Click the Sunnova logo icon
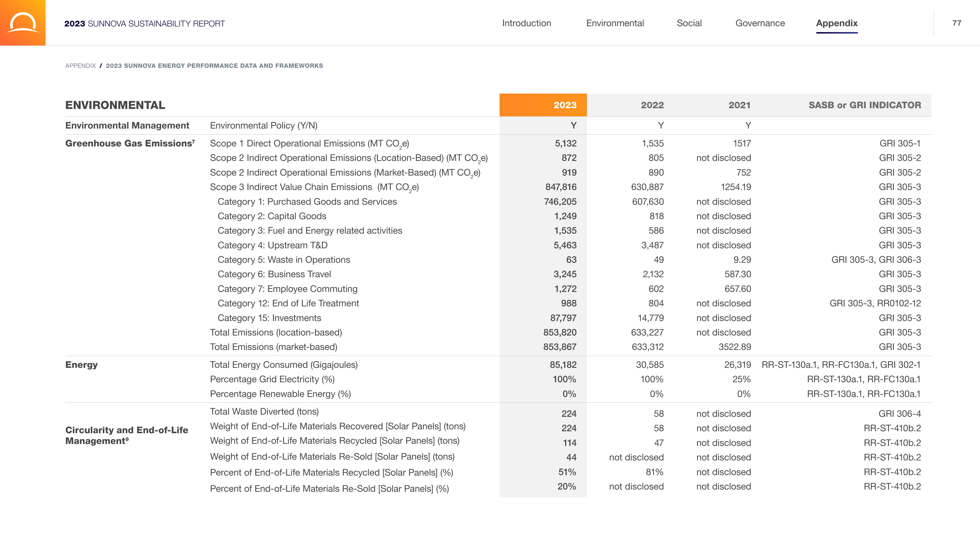This screenshot has width=980, height=551. 23,23
